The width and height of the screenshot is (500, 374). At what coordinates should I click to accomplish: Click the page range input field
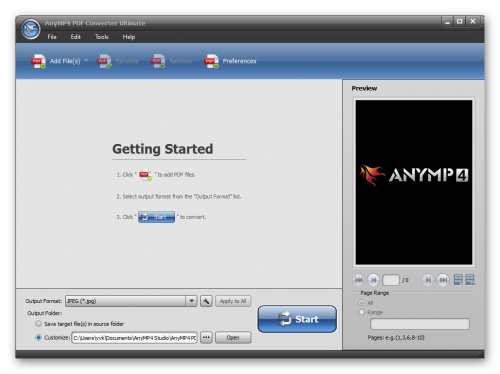point(420,324)
